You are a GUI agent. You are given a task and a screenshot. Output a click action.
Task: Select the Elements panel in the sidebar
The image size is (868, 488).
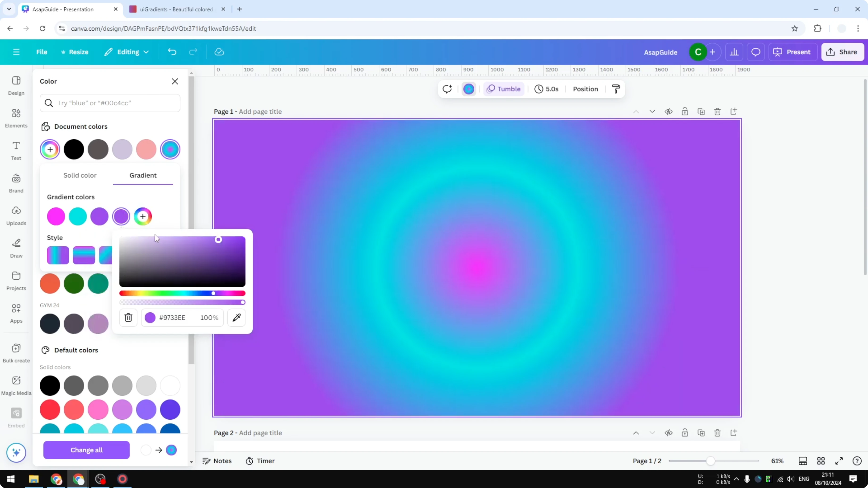pos(16,118)
